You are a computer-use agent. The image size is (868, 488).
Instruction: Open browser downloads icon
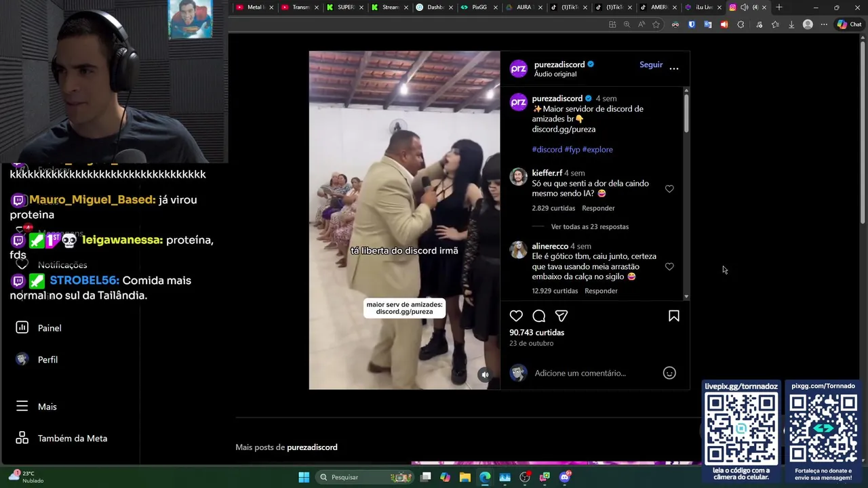[x=791, y=24]
